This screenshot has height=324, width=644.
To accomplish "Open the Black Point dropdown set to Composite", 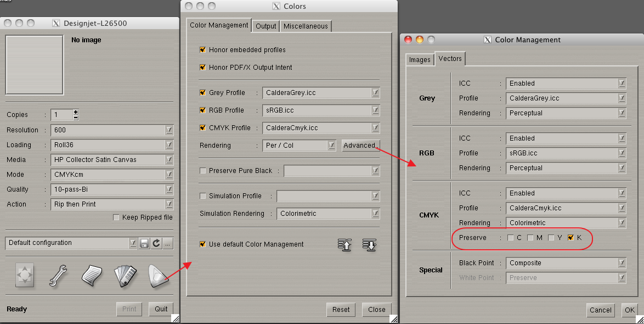I will tap(566, 263).
